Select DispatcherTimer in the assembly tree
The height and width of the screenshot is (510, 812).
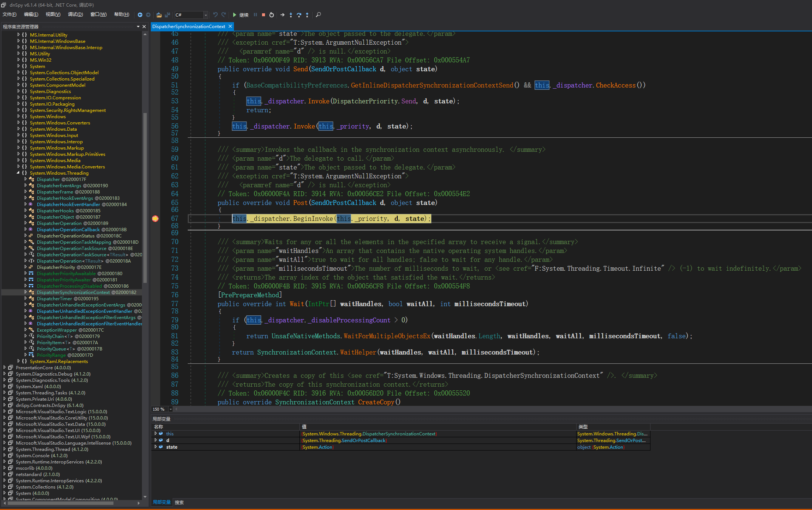pos(54,298)
